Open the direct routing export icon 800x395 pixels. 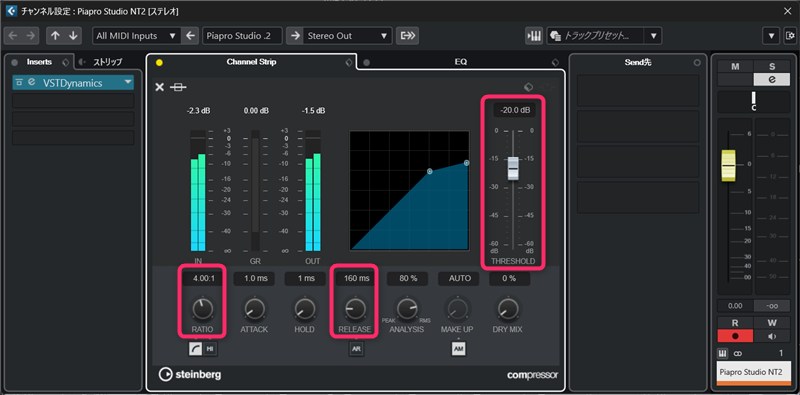click(407, 36)
